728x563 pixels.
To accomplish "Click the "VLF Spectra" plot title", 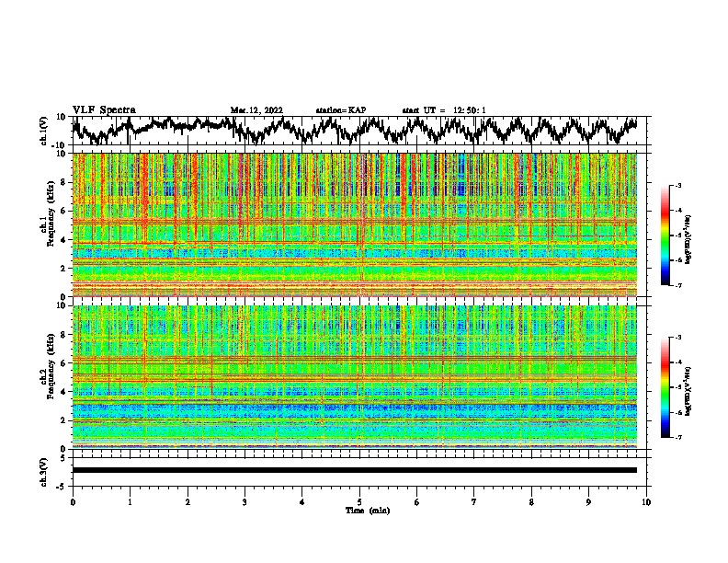I will tap(104, 110).
